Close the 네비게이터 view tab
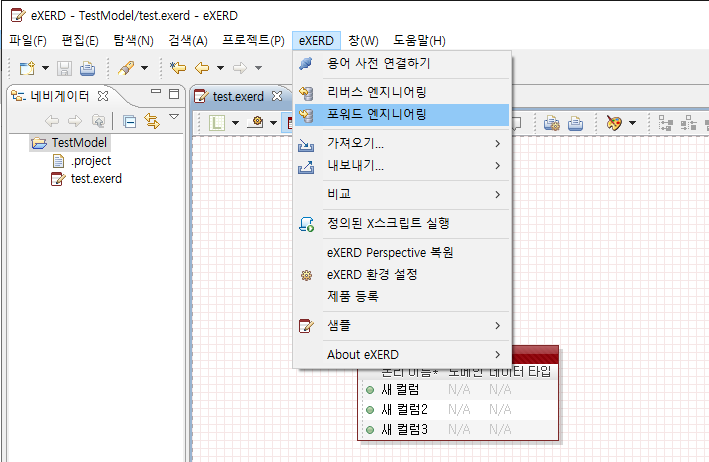 coord(103,96)
